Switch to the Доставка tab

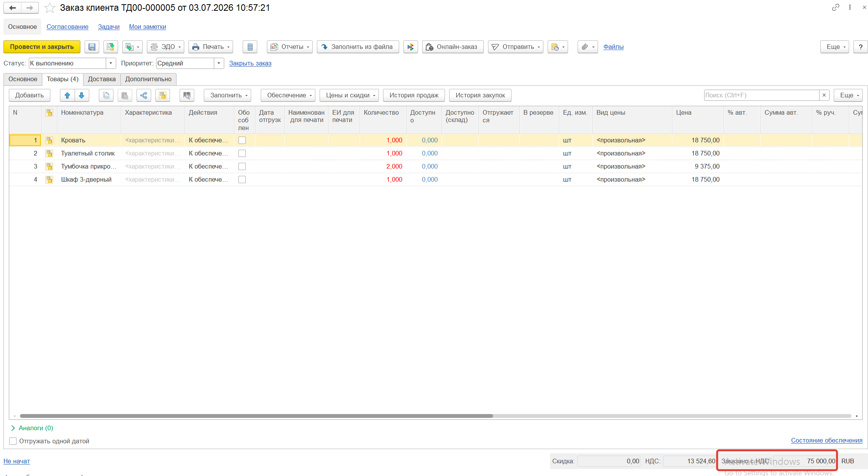click(x=102, y=79)
